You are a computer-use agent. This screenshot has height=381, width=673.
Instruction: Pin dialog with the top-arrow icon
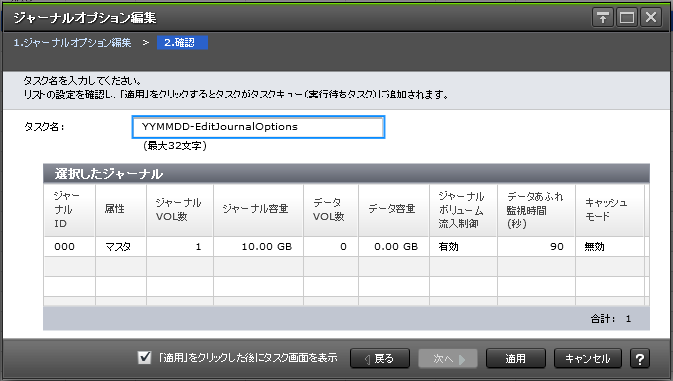603,18
